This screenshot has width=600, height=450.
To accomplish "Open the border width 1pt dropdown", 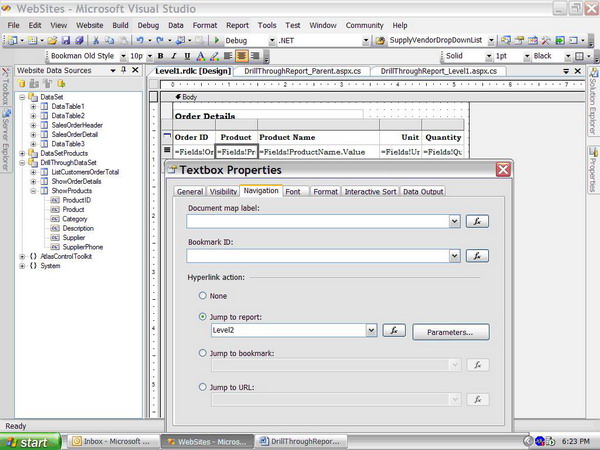I will 527,56.
